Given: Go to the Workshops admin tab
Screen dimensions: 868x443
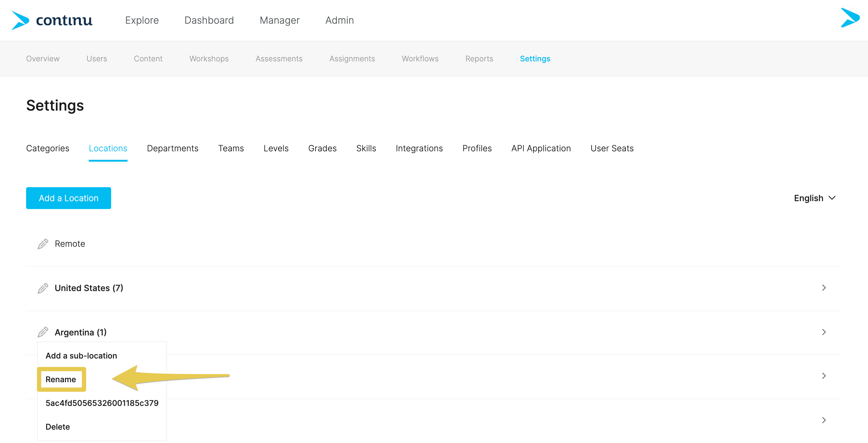Looking at the screenshot, I should pyautogui.click(x=209, y=59).
